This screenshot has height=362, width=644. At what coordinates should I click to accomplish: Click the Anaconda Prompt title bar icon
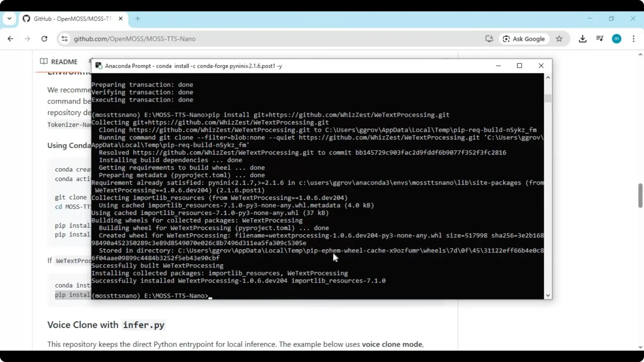coord(99,66)
